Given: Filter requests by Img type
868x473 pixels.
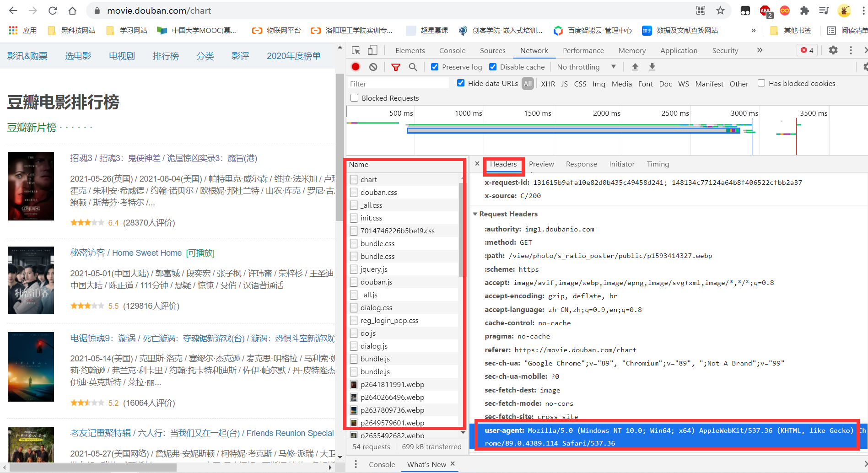Looking at the screenshot, I should coord(598,84).
